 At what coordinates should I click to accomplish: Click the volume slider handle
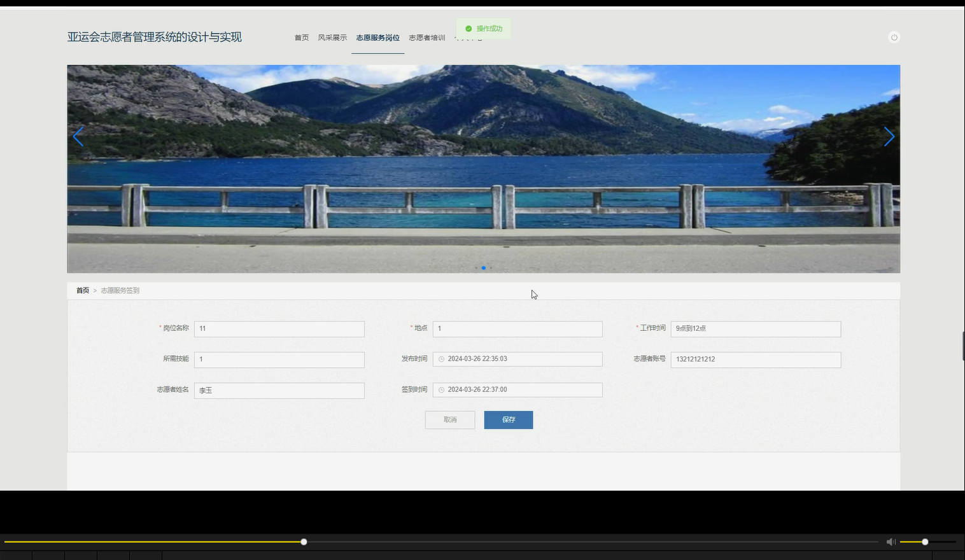point(925,542)
